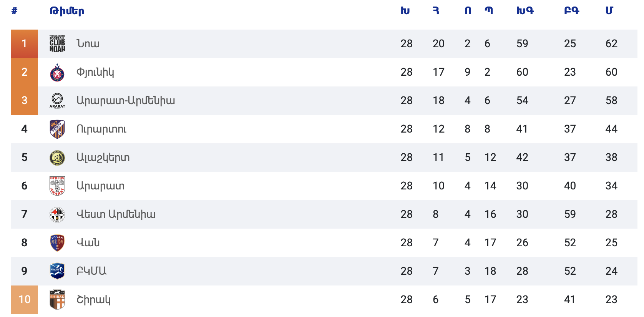Click the Shirak striped club badge
644x317 pixels.
(x=57, y=300)
